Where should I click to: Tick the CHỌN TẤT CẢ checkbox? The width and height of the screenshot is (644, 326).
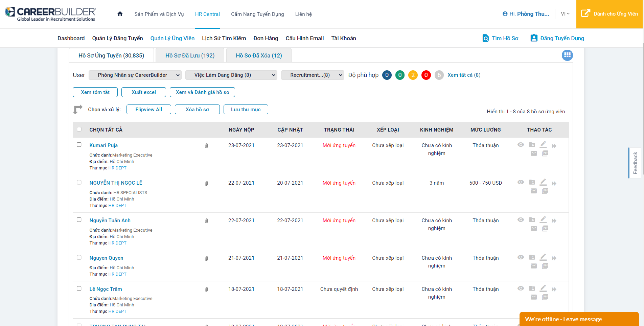click(x=79, y=129)
